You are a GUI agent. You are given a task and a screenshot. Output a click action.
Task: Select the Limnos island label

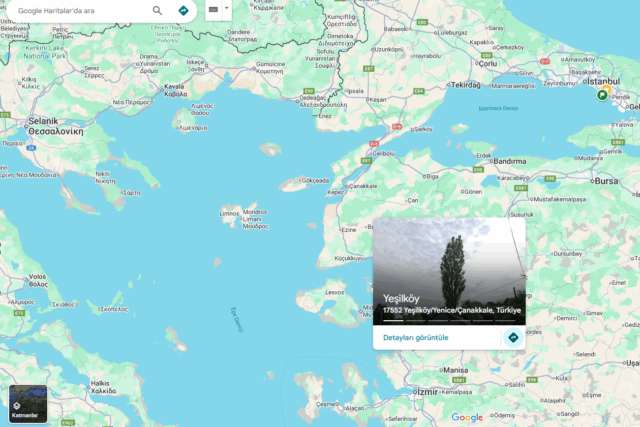[x=229, y=214]
